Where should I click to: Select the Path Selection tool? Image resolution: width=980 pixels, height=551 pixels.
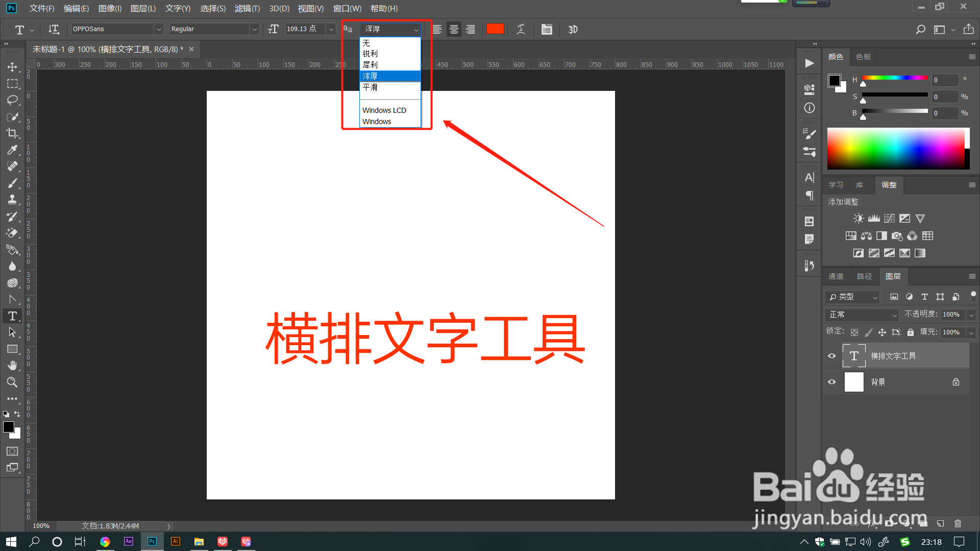(12, 332)
